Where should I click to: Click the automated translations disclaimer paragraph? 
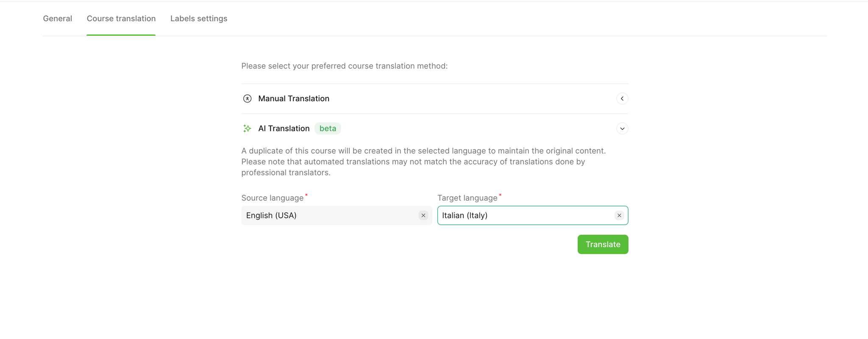pyautogui.click(x=424, y=162)
